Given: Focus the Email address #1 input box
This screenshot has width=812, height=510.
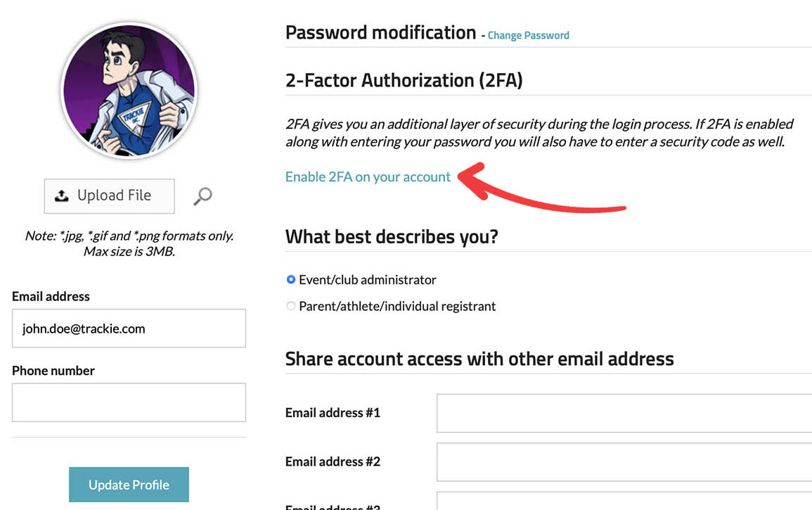Looking at the screenshot, I should pyautogui.click(x=624, y=413).
